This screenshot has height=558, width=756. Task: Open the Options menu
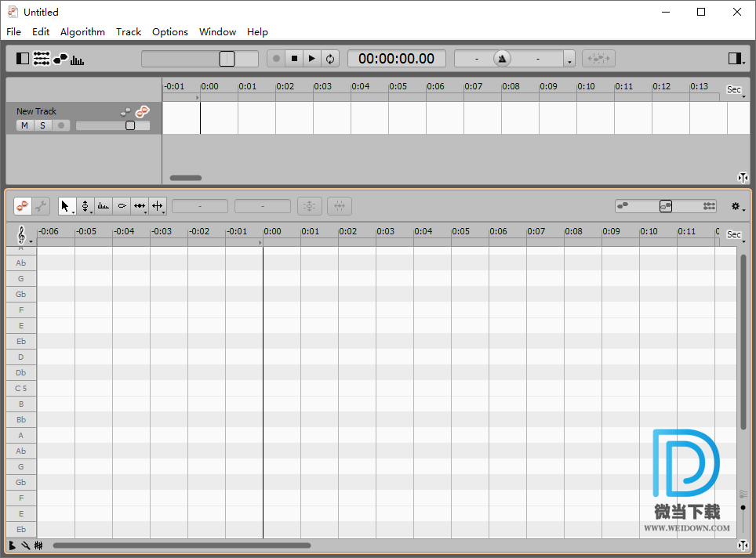tap(169, 32)
